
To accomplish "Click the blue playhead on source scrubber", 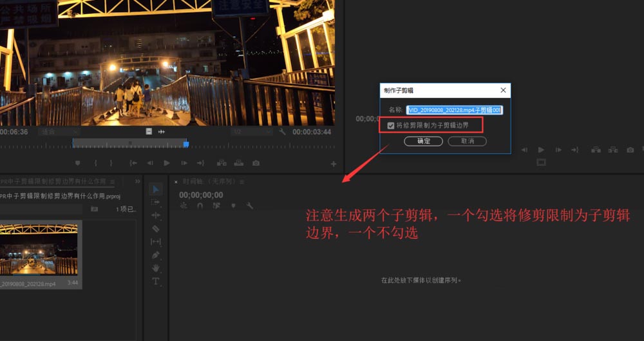I will point(186,143).
